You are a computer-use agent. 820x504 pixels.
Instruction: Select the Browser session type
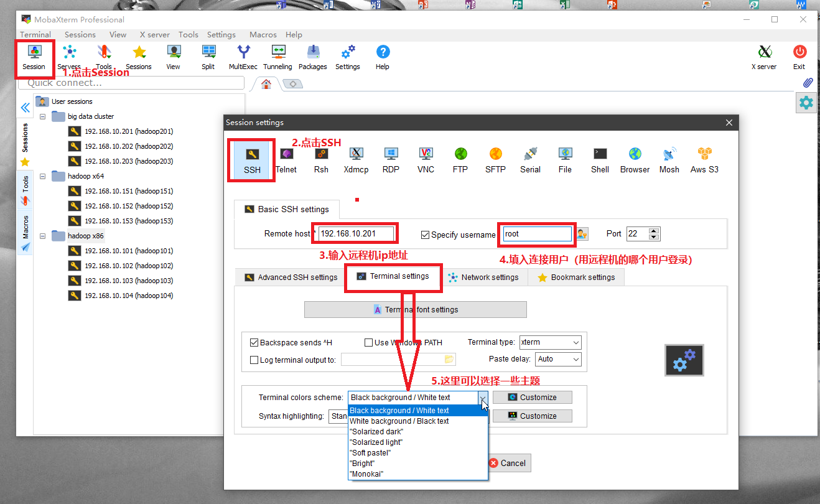click(x=635, y=161)
